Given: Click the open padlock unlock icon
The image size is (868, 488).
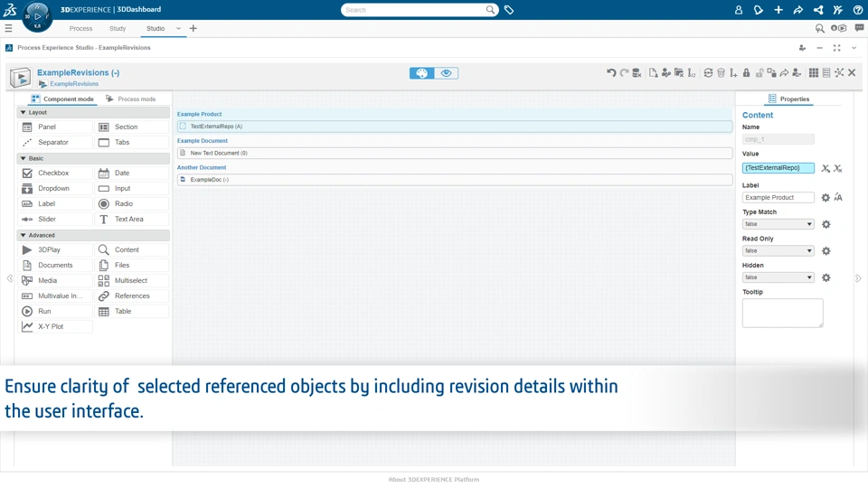Looking at the screenshot, I should tap(759, 72).
